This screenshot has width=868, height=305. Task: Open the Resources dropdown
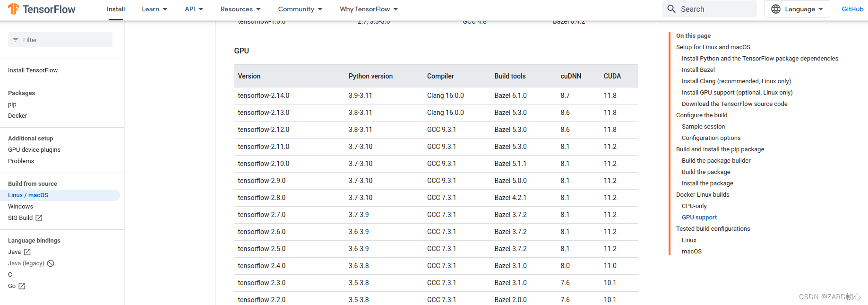[x=241, y=9]
